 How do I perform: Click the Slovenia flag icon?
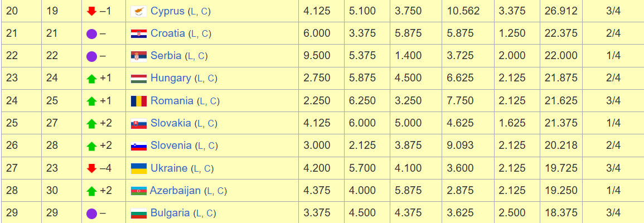click(138, 146)
